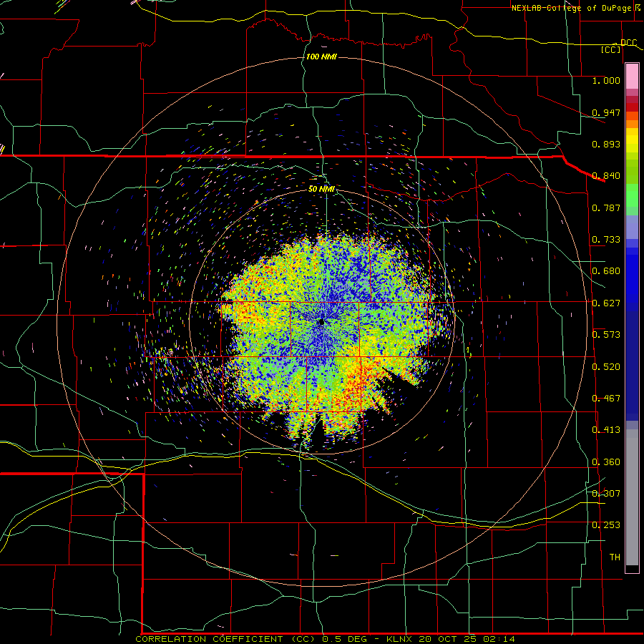
Task: Click the DCC label above the color scale
Action: point(628,43)
